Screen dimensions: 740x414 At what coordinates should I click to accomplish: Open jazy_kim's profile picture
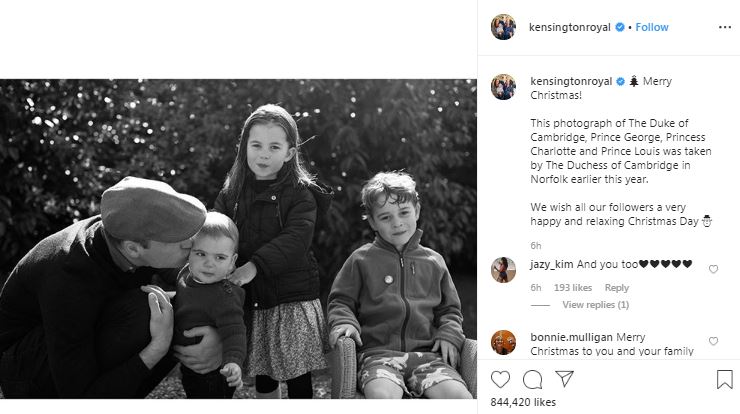pos(503,270)
